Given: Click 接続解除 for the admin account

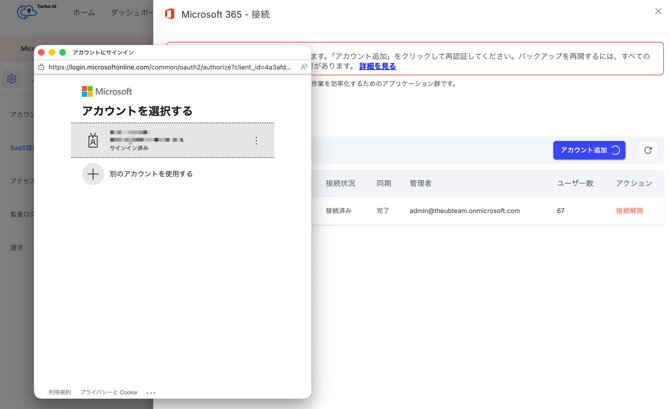Looking at the screenshot, I should coord(629,211).
